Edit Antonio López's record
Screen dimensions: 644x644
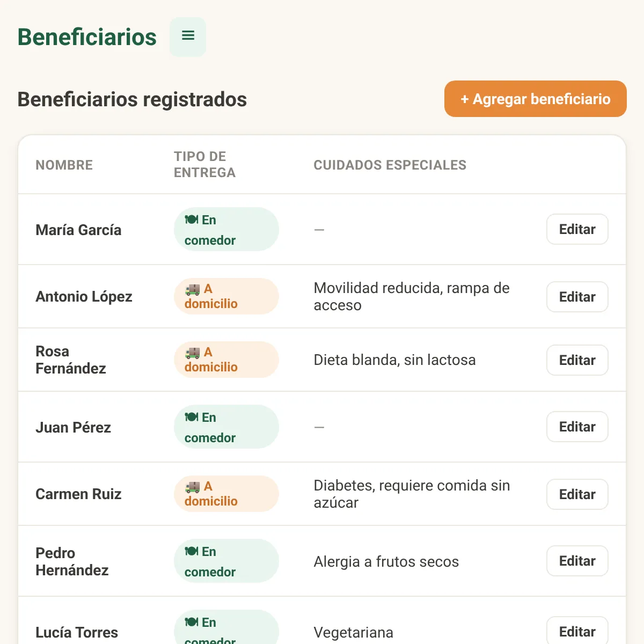click(577, 297)
